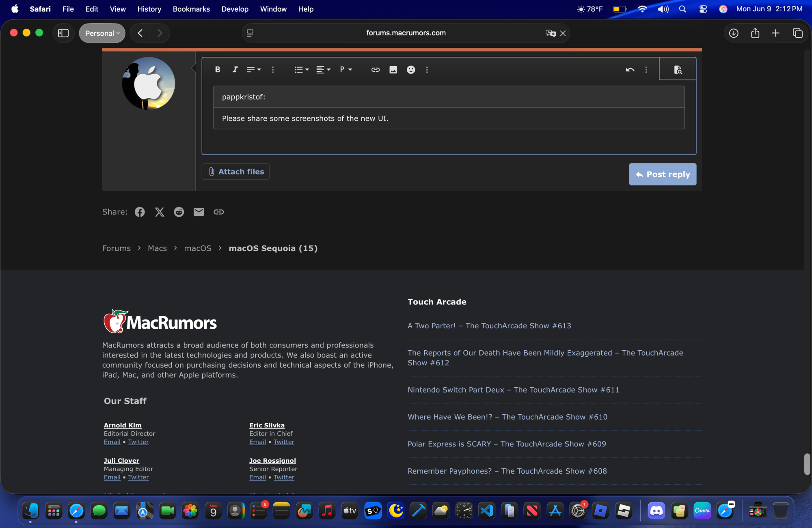
Task: Click the Post reply button
Action: click(x=662, y=174)
